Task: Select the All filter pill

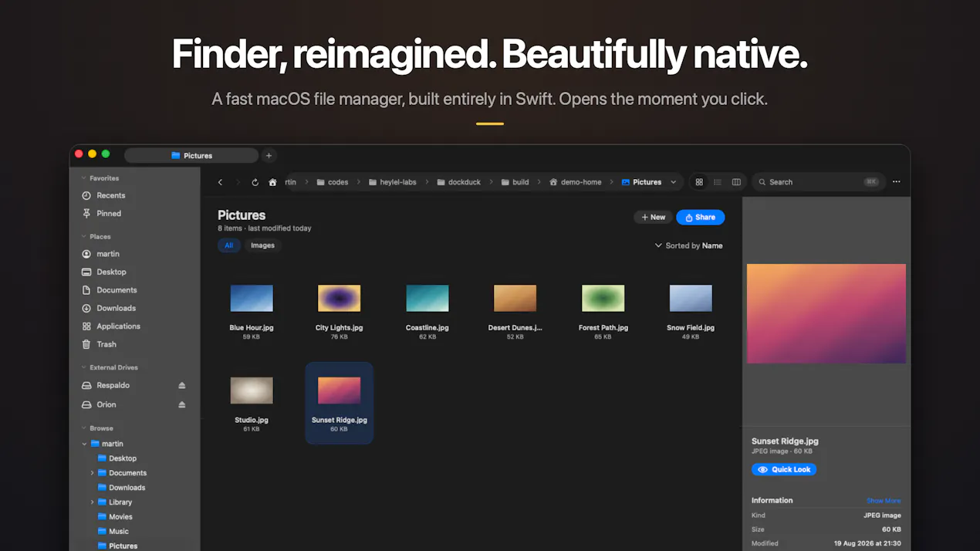Action: [x=229, y=245]
